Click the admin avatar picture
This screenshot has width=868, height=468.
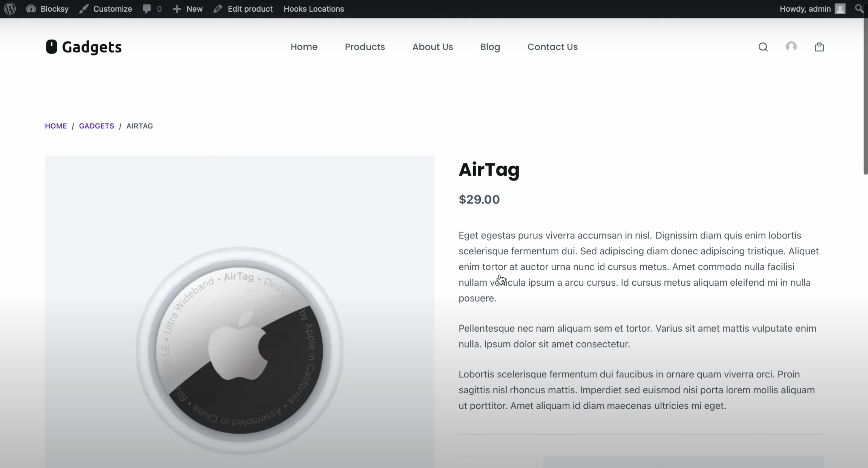point(840,9)
